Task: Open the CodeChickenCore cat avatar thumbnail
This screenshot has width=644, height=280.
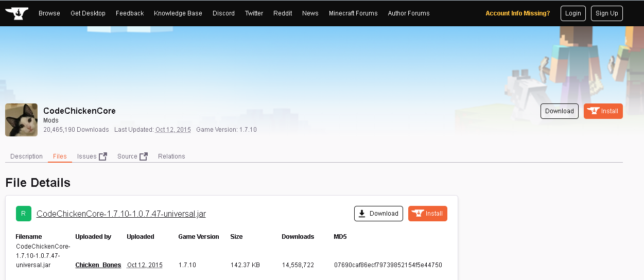Action: pos(21,120)
